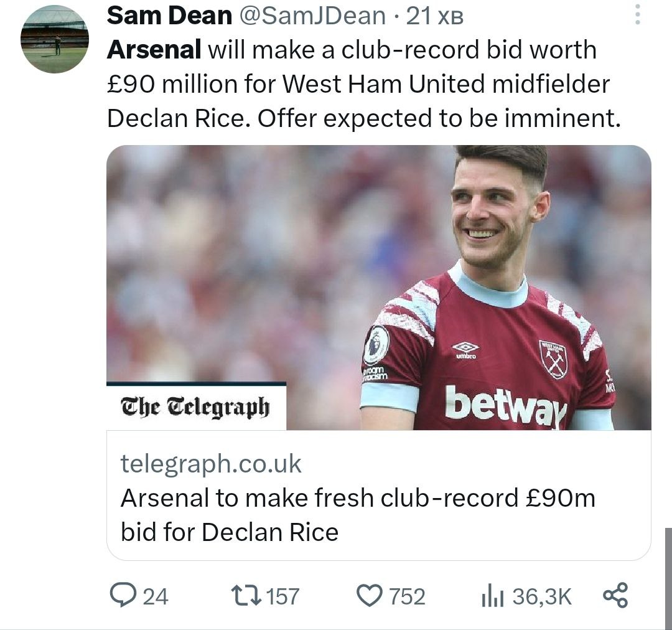
Task: Click the retweet count 157
Action: coord(283,596)
